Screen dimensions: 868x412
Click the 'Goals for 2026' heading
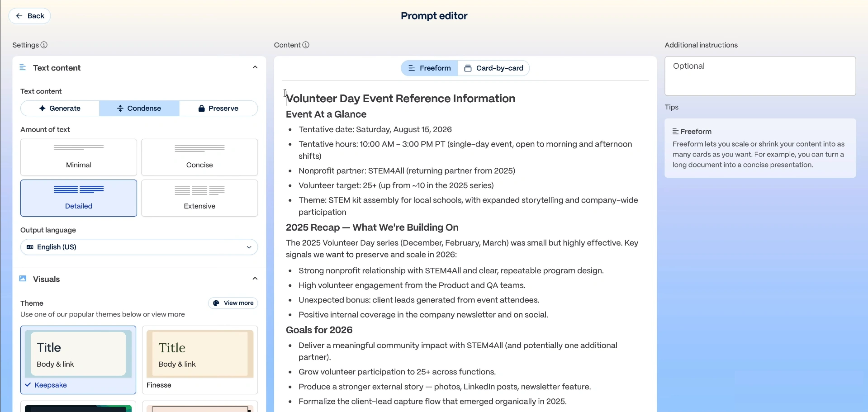tap(319, 330)
